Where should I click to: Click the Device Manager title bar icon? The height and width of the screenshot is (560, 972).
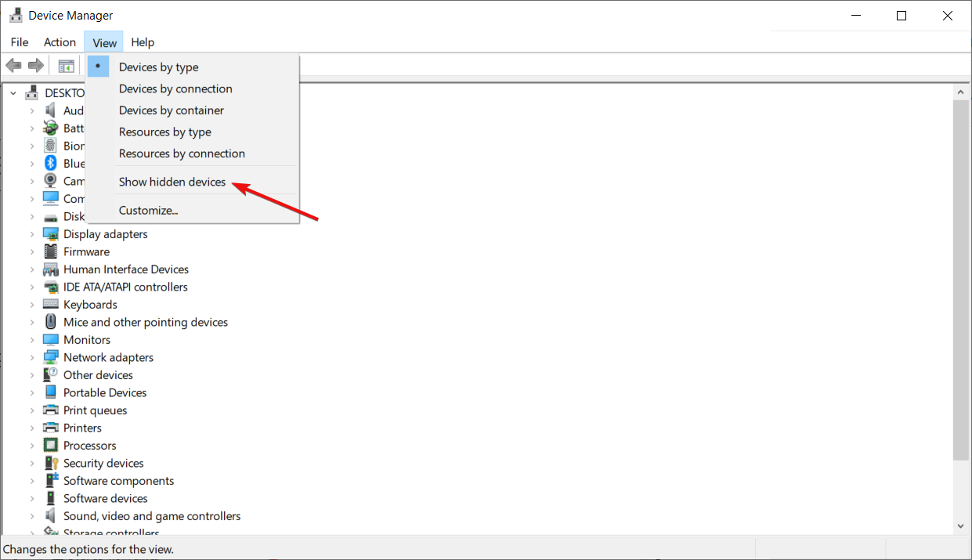pyautogui.click(x=15, y=15)
